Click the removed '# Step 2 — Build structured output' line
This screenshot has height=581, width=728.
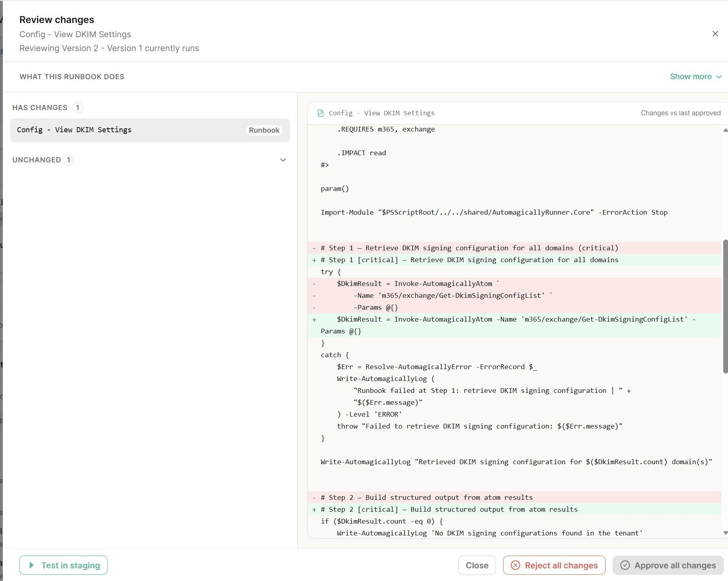pos(514,497)
